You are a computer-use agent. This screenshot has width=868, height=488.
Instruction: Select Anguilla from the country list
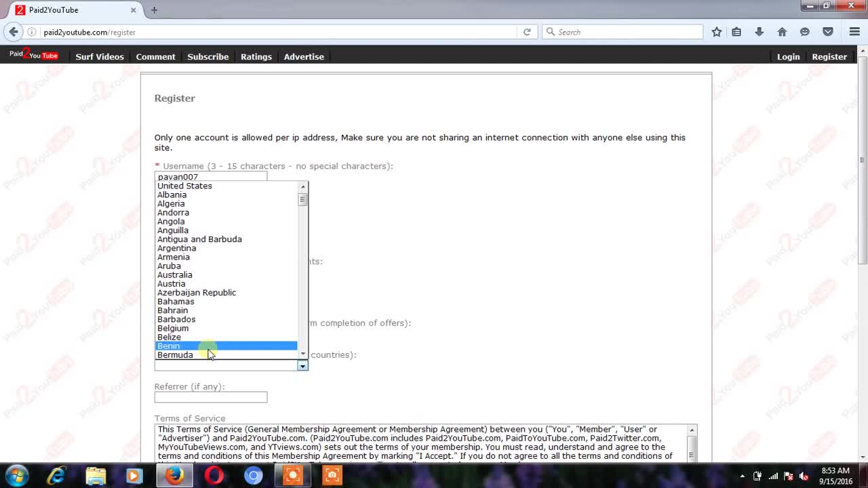coord(226,230)
